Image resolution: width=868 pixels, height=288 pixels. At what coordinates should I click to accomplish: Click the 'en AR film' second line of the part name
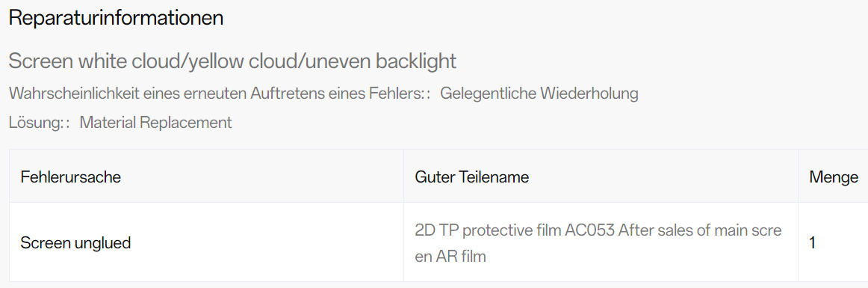450,257
